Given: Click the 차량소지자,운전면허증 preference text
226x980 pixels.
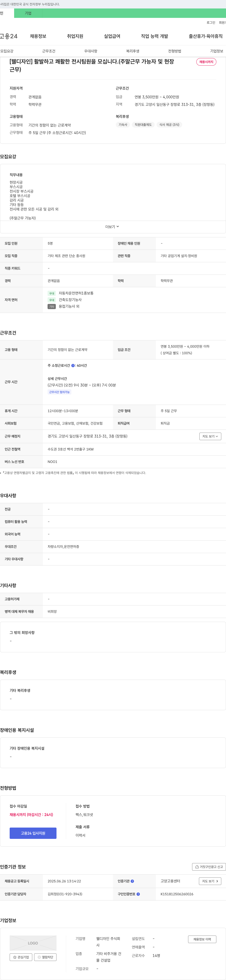Looking at the screenshot, I should (64, 547).
